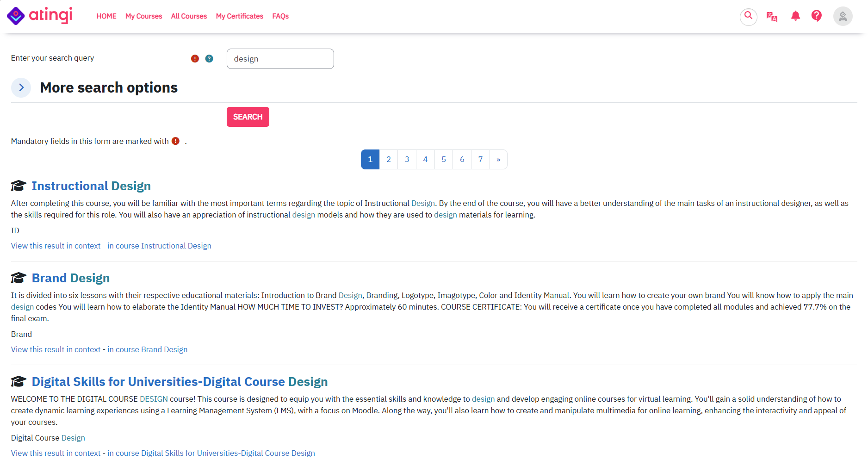Open the search magnifier icon in header
This screenshot has width=868, height=460.
748,16
